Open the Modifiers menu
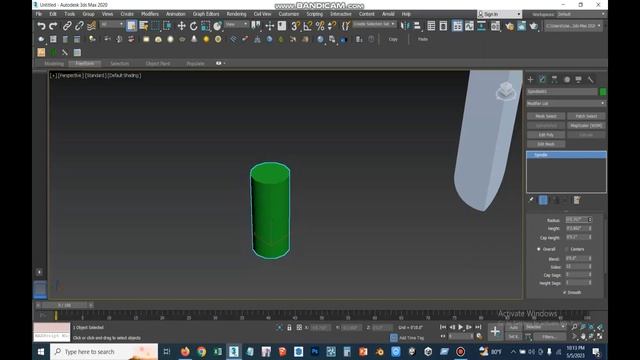Viewport: 640px width, 360px height. coord(150,14)
